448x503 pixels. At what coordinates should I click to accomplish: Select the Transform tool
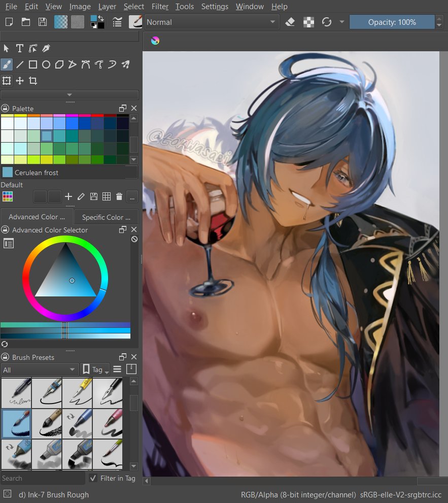(x=7, y=81)
